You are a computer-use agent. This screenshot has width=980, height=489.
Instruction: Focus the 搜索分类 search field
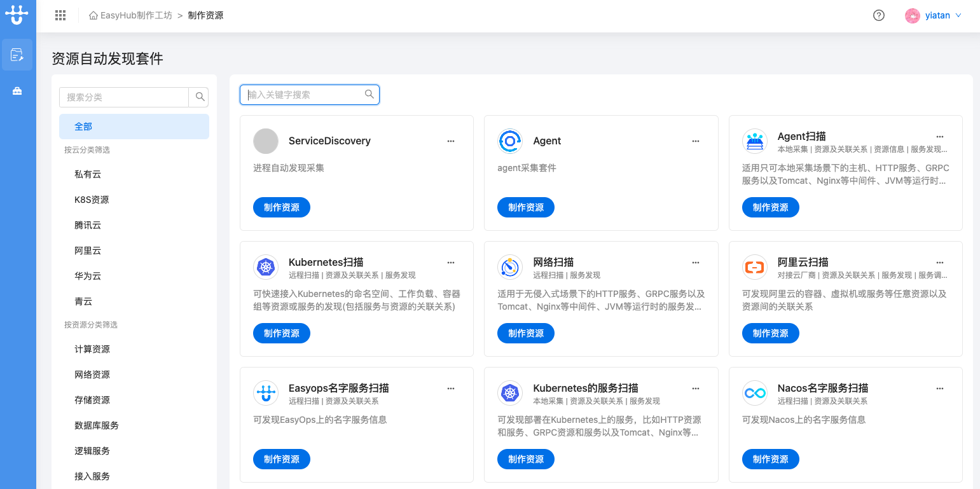pos(124,97)
